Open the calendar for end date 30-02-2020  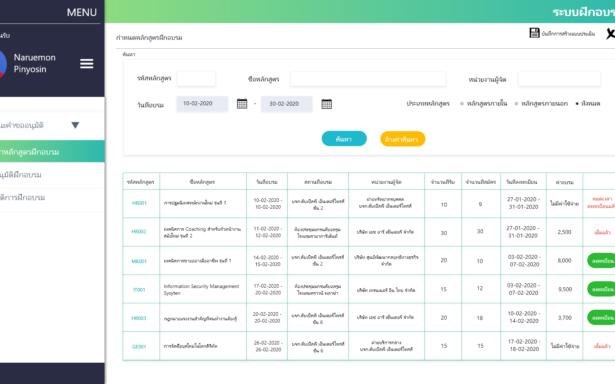[327, 104]
